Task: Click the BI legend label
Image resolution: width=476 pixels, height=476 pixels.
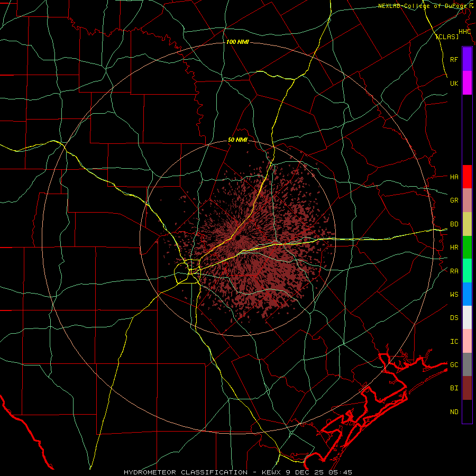Action: (454, 388)
